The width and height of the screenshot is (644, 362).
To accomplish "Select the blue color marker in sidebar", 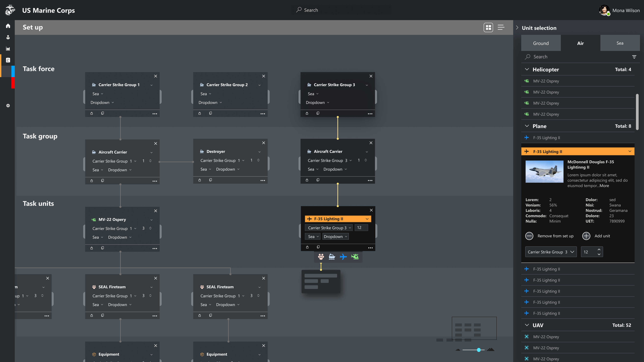I will [x=13, y=71].
